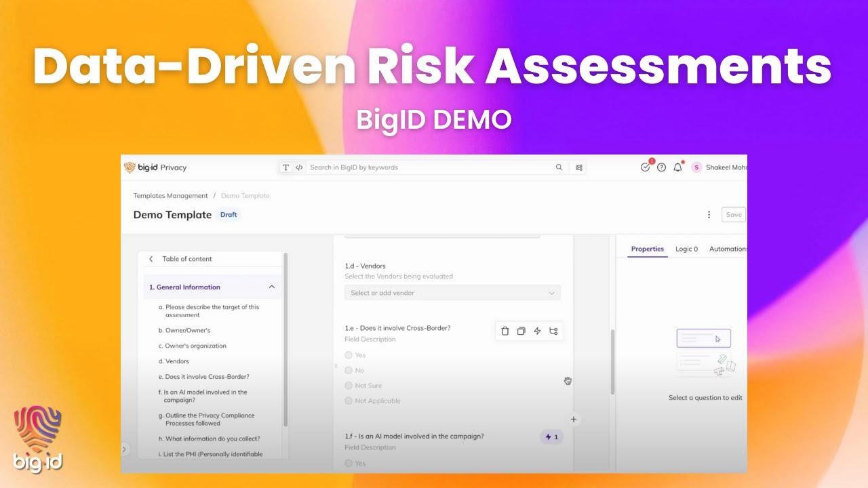Click the magnifier icon in the search bar
The width and height of the screenshot is (868, 488).
[x=559, y=167]
